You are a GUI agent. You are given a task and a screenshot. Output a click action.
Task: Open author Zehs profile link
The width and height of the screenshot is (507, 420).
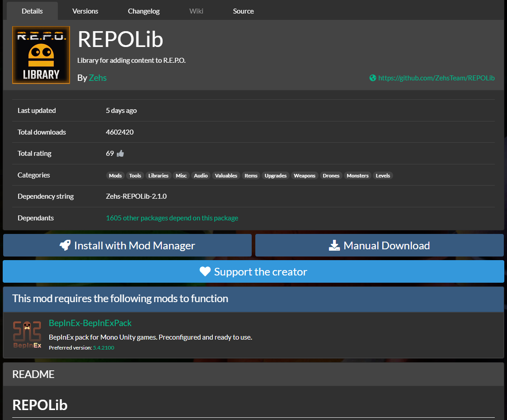pyautogui.click(x=98, y=78)
